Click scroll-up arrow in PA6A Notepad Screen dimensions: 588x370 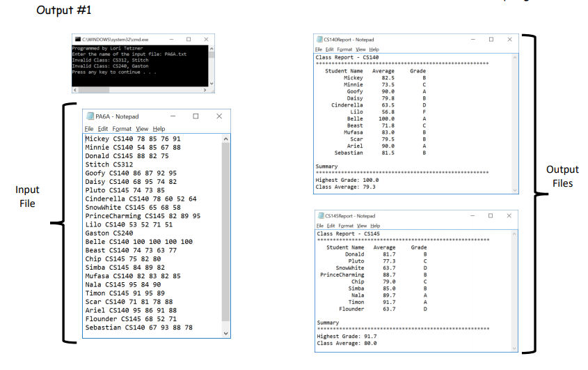pyautogui.click(x=225, y=139)
